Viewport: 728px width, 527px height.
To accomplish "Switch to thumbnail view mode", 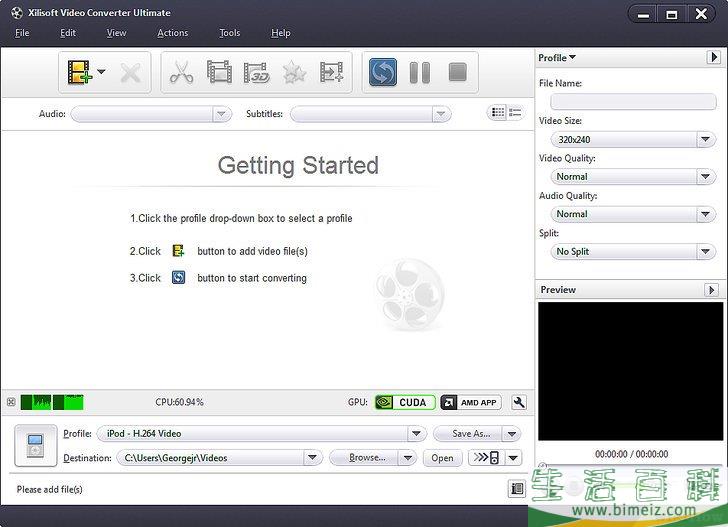I will coord(498,112).
